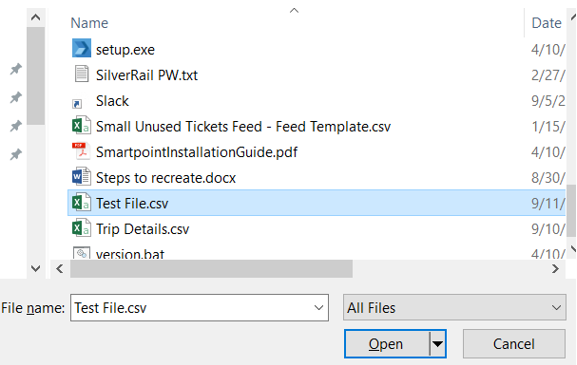This screenshot has width=577, height=365.
Task: Click the Word icon for Steps to recreate.docx
Action: 81,177
